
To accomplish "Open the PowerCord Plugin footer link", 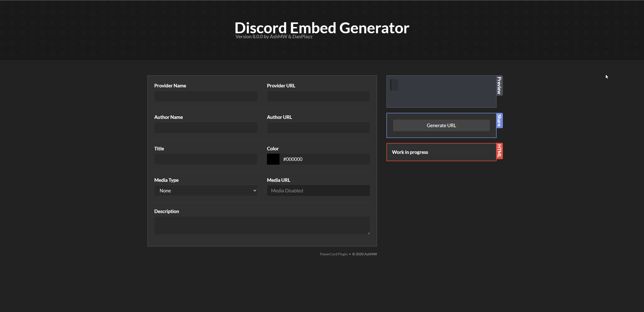I will (334, 254).
